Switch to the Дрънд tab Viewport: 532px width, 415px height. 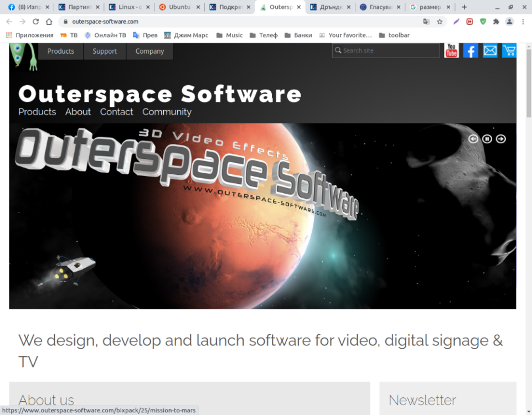[330, 7]
